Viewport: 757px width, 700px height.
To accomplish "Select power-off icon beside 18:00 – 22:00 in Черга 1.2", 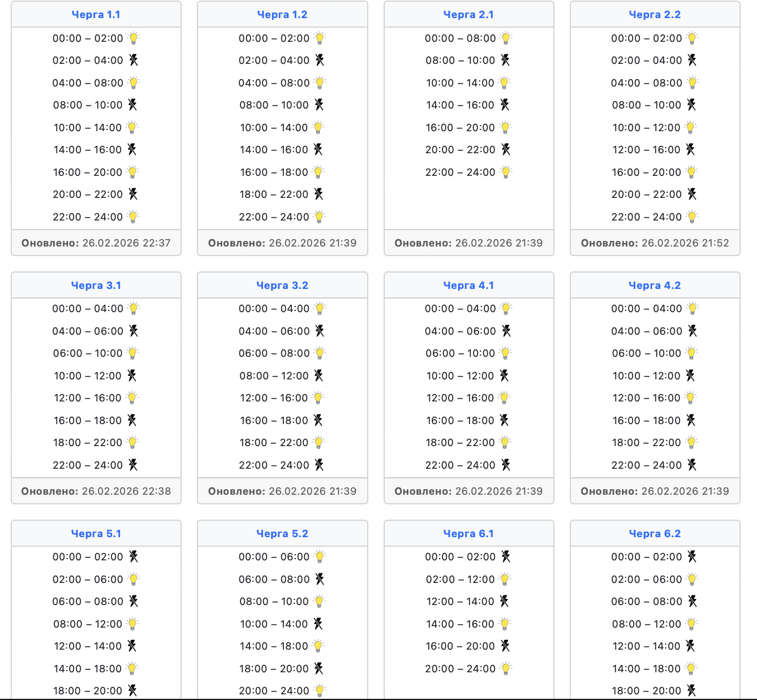I will point(319,194).
